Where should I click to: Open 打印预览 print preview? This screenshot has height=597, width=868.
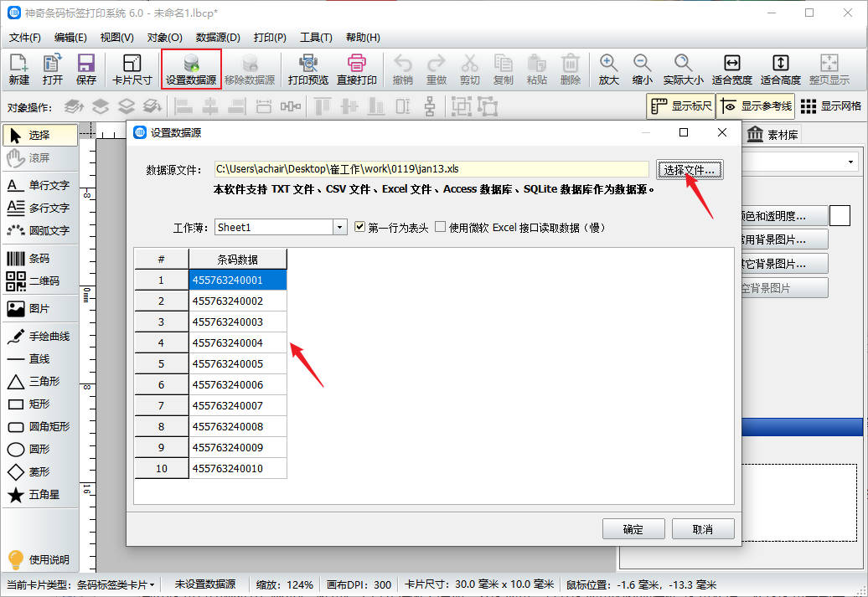click(x=307, y=69)
